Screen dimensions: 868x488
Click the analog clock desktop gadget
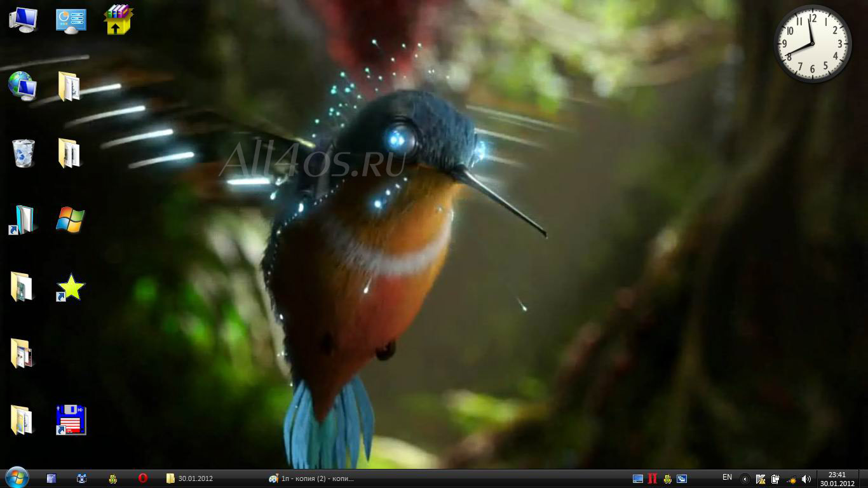[813, 44]
